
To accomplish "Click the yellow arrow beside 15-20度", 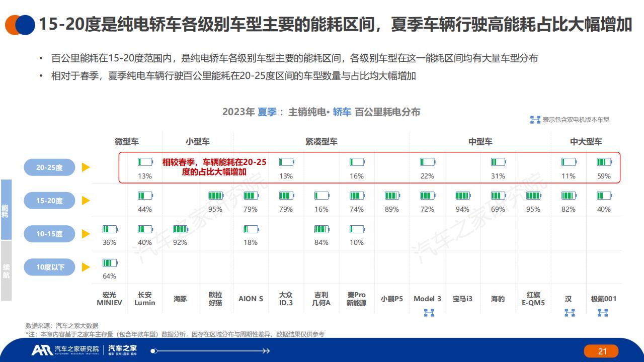I will [86, 201].
